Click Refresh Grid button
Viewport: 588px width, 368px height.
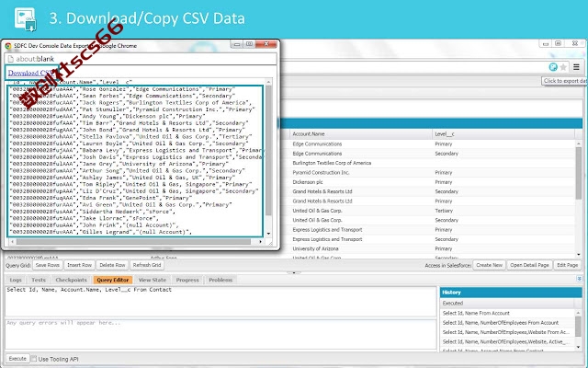click(147, 265)
